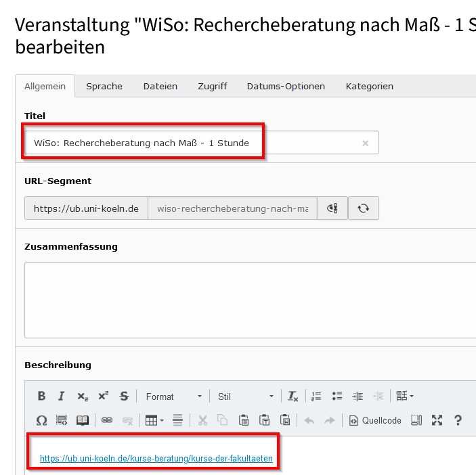Open the table insert dropdown

tap(154, 420)
